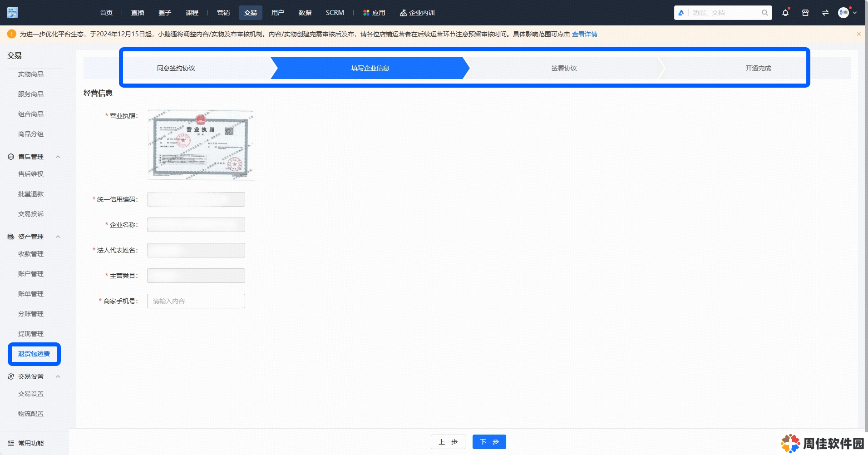The height and width of the screenshot is (455, 868).
Task: Open the SCRM menu
Action: pos(335,13)
